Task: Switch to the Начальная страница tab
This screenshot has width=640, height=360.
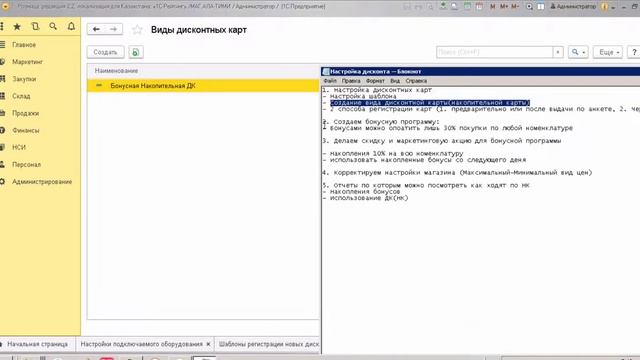Action: click(37, 344)
